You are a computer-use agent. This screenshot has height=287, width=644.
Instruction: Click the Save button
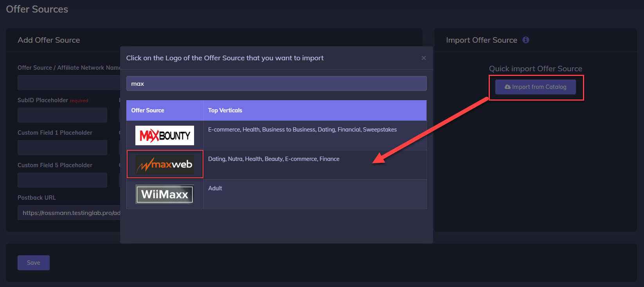pyautogui.click(x=34, y=263)
